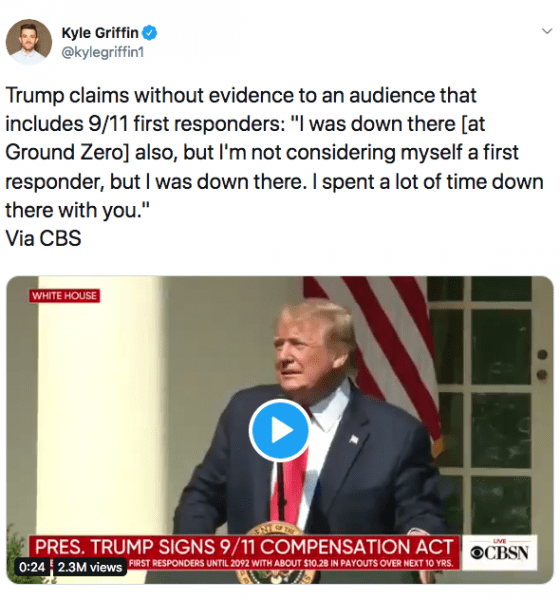Expand the tweet options chevron menu

tap(547, 31)
